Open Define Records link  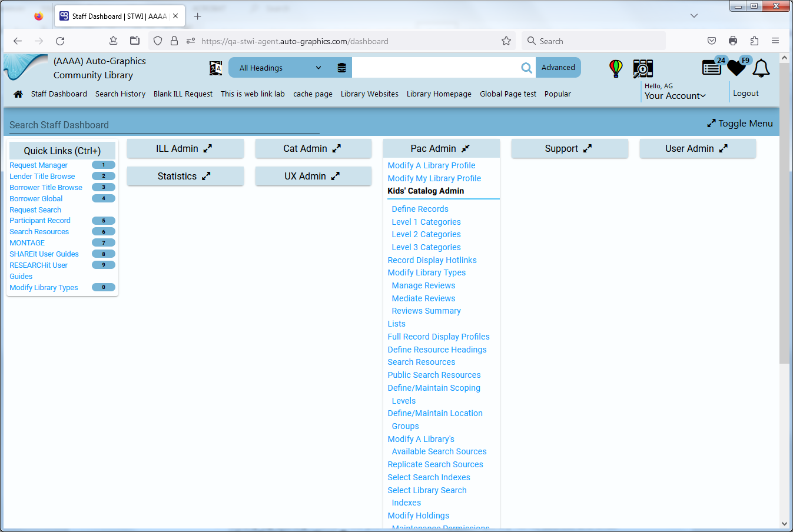(x=420, y=209)
